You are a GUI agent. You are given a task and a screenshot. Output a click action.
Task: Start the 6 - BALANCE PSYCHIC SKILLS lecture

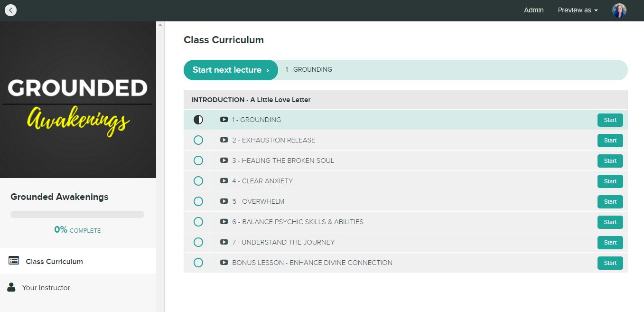click(x=610, y=222)
